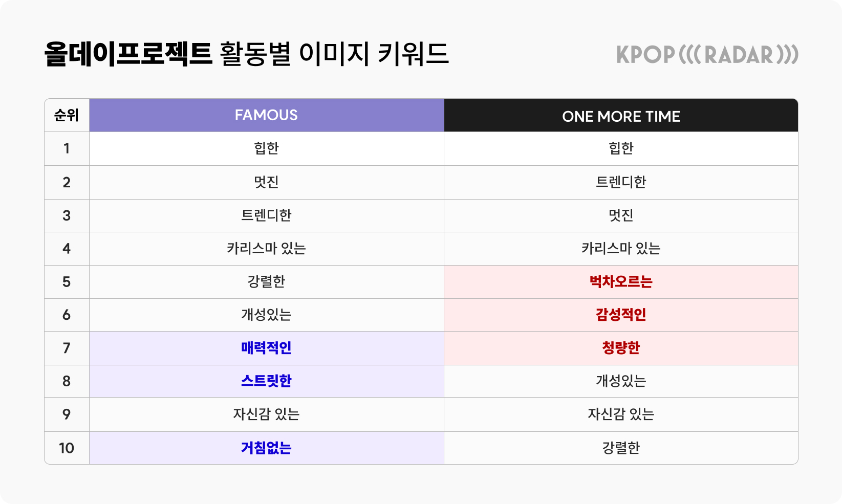Select the FAMOUS column header

266,115
